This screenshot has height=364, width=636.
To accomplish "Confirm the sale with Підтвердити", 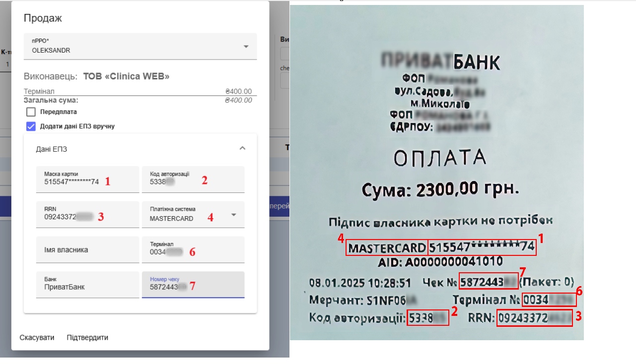I will pyautogui.click(x=87, y=338).
